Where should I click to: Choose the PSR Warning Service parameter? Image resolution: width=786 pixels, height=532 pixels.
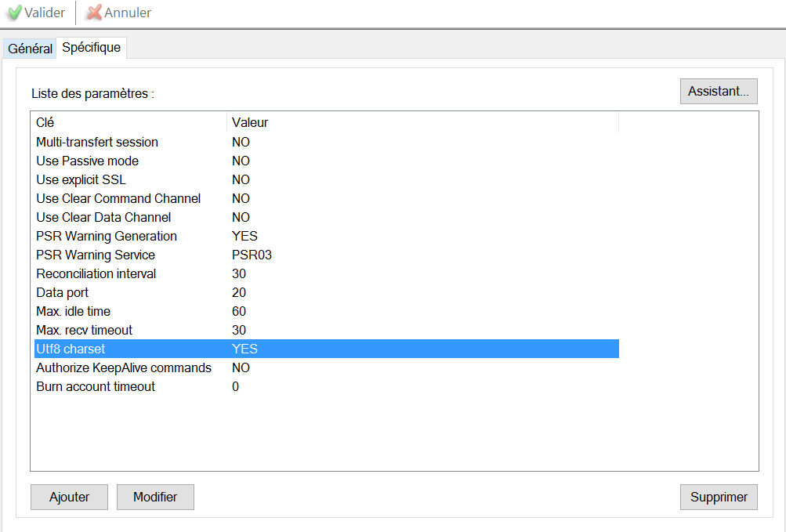point(96,255)
